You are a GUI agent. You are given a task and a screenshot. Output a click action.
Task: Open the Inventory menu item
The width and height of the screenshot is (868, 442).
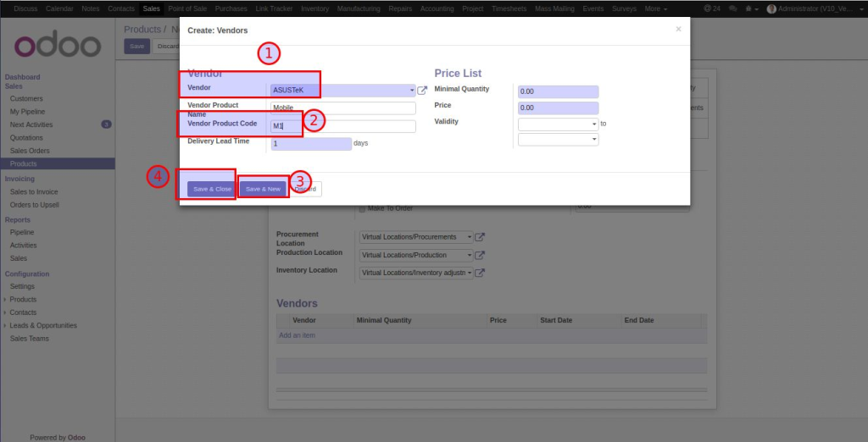pyautogui.click(x=314, y=8)
